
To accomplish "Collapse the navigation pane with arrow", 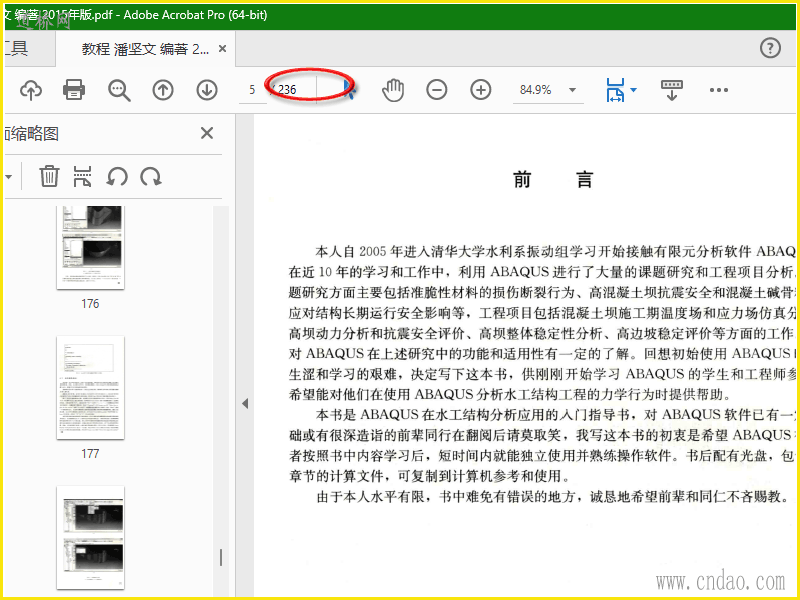I will pyautogui.click(x=245, y=404).
